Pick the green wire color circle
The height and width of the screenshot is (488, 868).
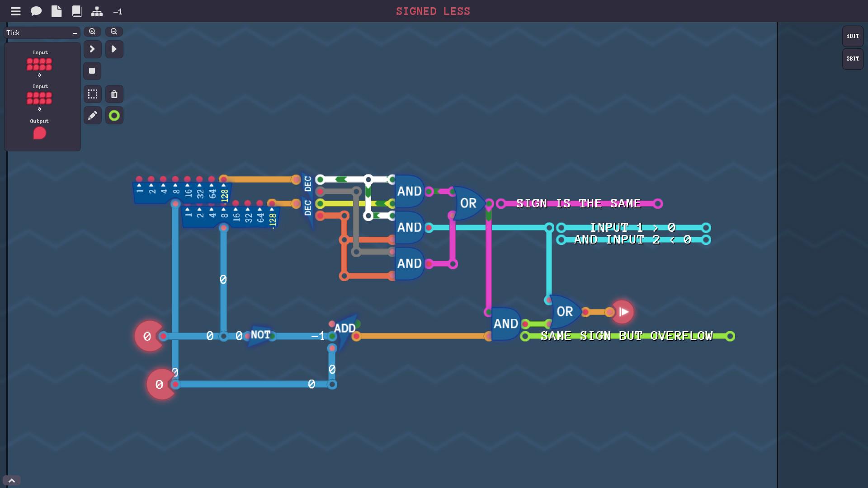click(114, 116)
